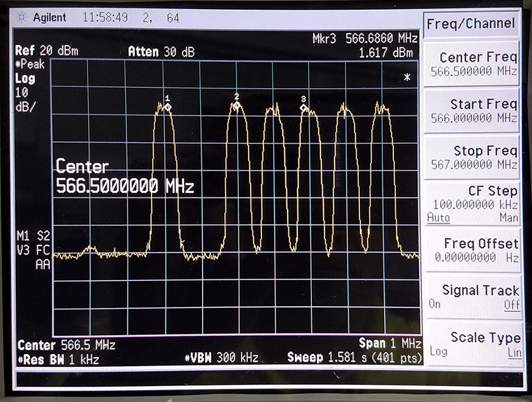Select the Stop Freq softkey
The height and width of the screenshot is (402, 532).
(x=472, y=158)
